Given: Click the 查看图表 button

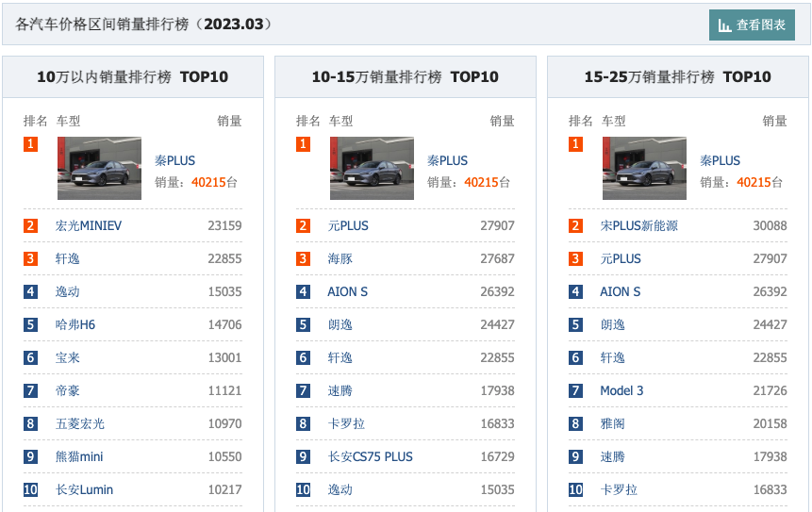Looking at the screenshot, I should pos(752,25).
